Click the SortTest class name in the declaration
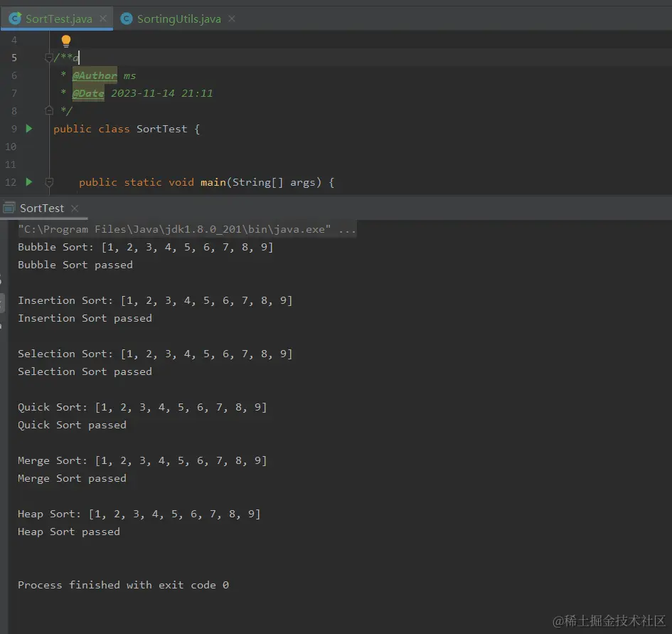672x634 pixels. coord(161,129)
